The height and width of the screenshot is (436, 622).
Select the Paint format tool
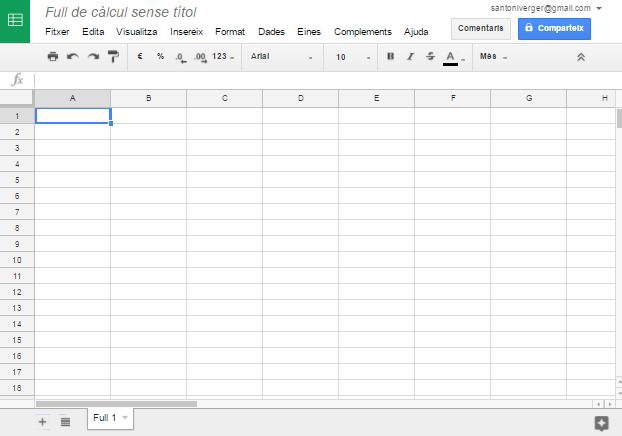pyautogui.click(x=113, y=57)
